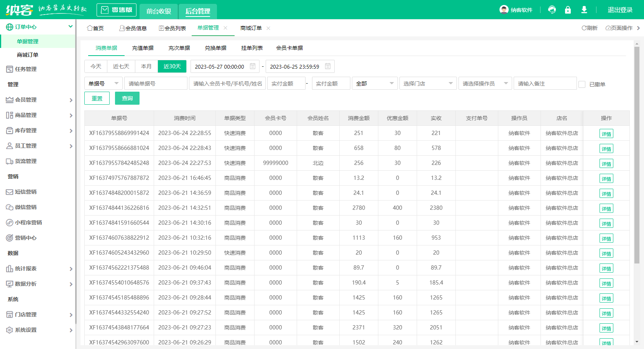Image resolution: width=644 pixels, height=349 pixels.
Task: Open 详情 for order XF16379558869991424
Action: 606,133
